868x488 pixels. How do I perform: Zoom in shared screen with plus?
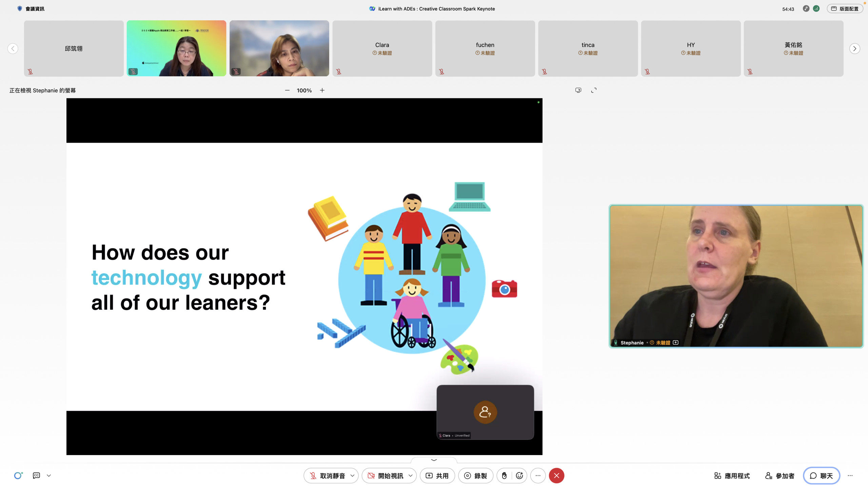point(322,90)
